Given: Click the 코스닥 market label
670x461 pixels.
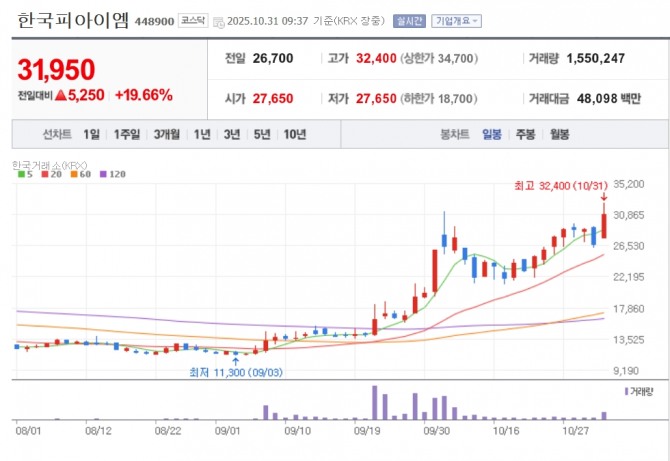Looking at the screenshot, I should (x=193, y=20).
